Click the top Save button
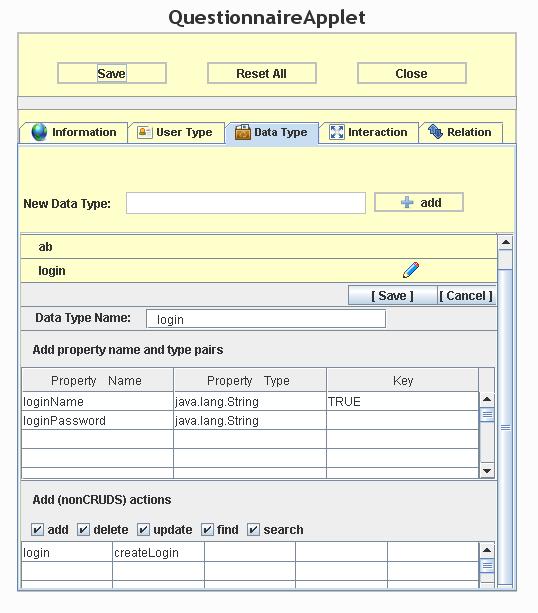Screen dimensions: 538x613 click(x=112, y=73)
